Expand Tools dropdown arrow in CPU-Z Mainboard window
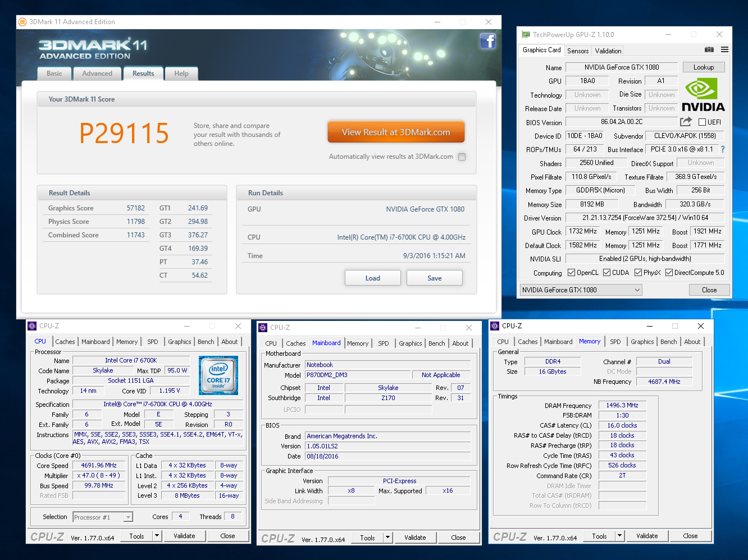This screenshot has width=748, height=560. (x=387, y=538)
